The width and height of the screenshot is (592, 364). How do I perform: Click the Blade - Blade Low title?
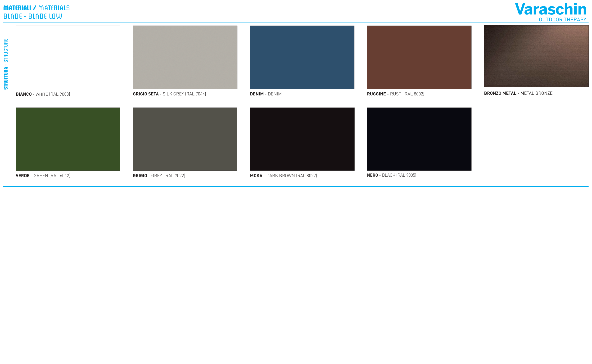[33, 16]
